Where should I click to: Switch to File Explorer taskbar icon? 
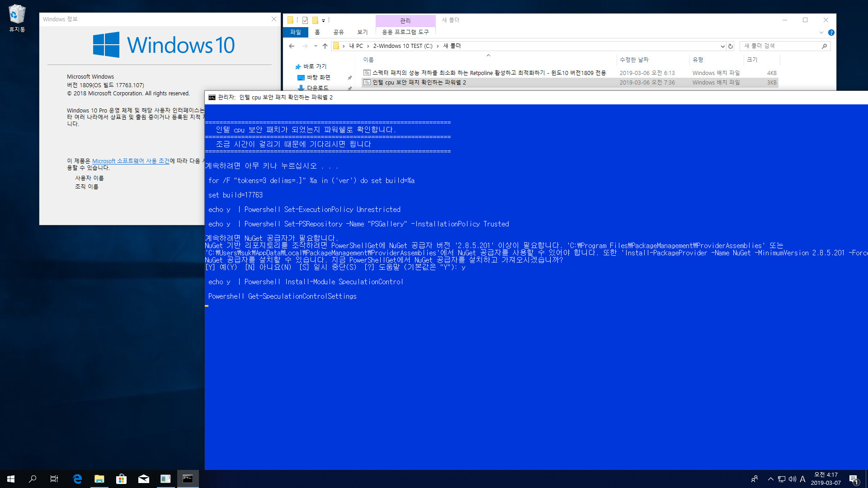pyautogui.click(x=99, y=479)
